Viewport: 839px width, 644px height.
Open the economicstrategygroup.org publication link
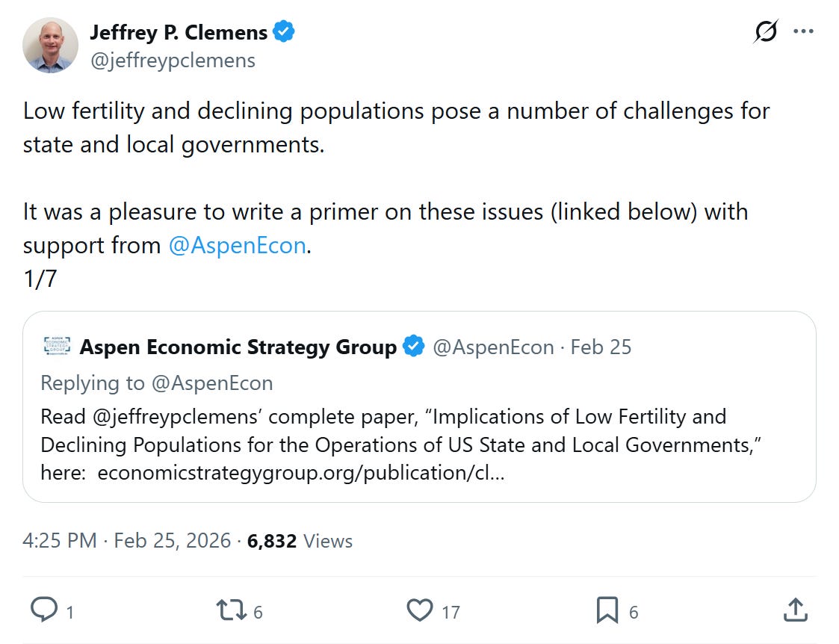tap(301, 474)
